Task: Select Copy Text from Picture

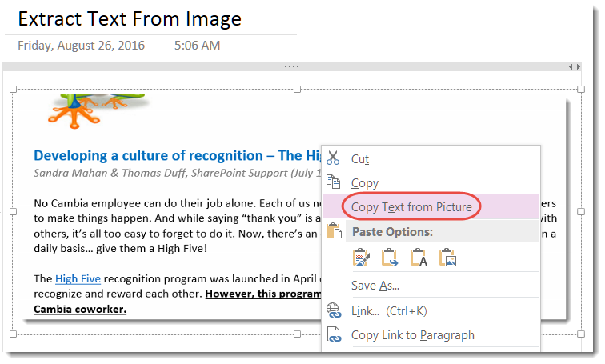Action: (x=411, y=207)
